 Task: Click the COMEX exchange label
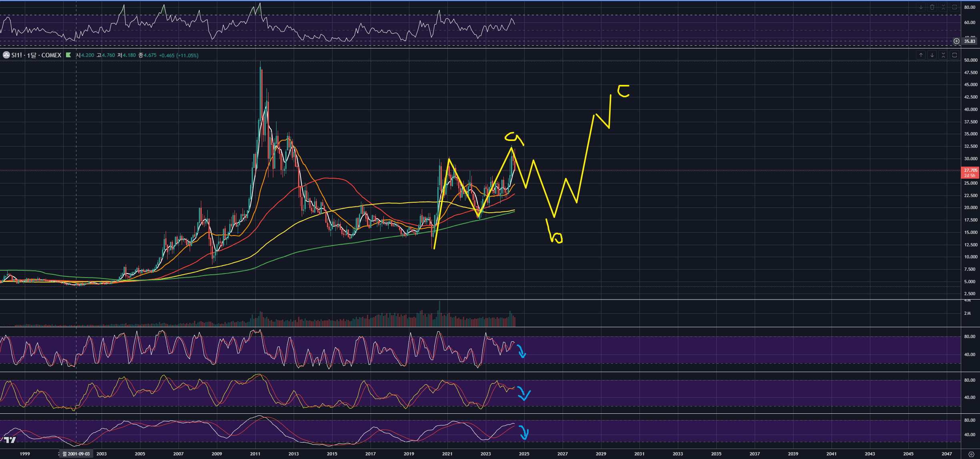coord(51,55)
